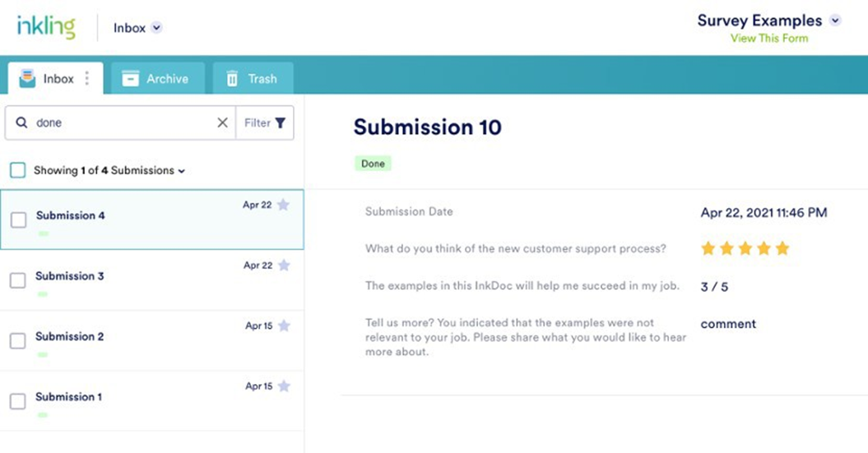This screenshot has width=868, height=453.
Task: Star the Submission 3 entry
Action: pos(284,266)
